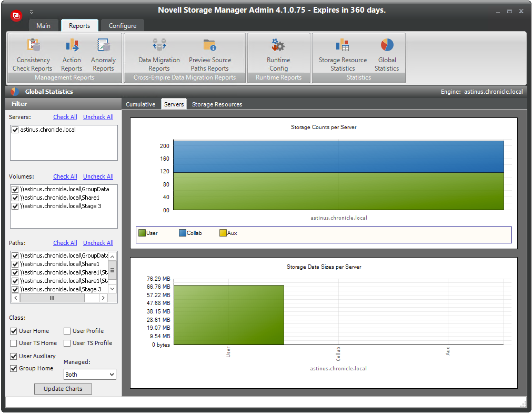Uncheck the User Home class checkbox
This screenshot has height=413, width=532.
click(x=14, y=331)
